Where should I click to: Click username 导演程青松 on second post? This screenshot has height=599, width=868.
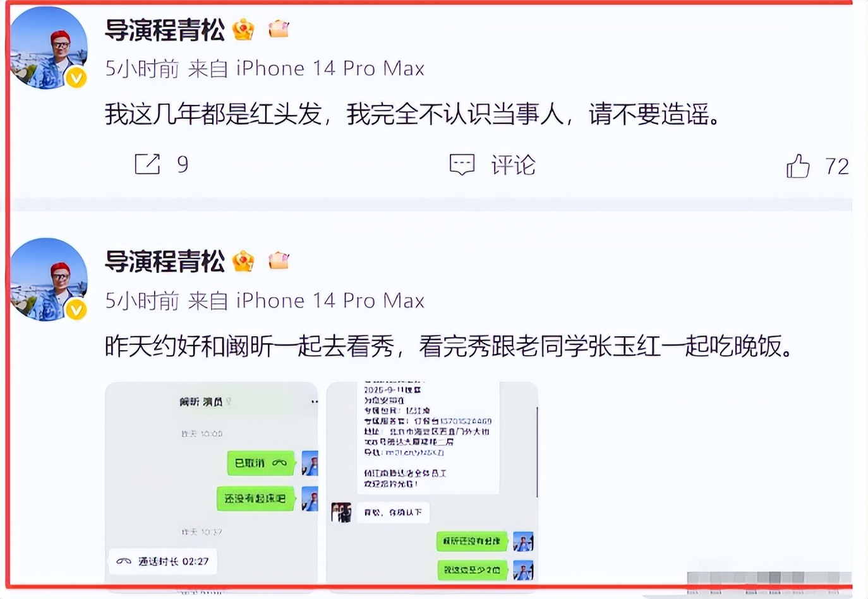pos(165,261)
